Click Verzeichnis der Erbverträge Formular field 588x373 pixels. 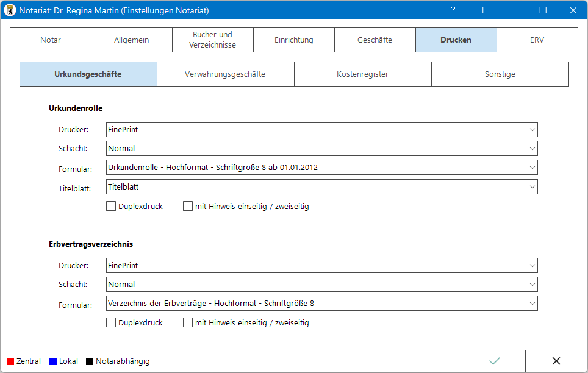click(321, 304)
